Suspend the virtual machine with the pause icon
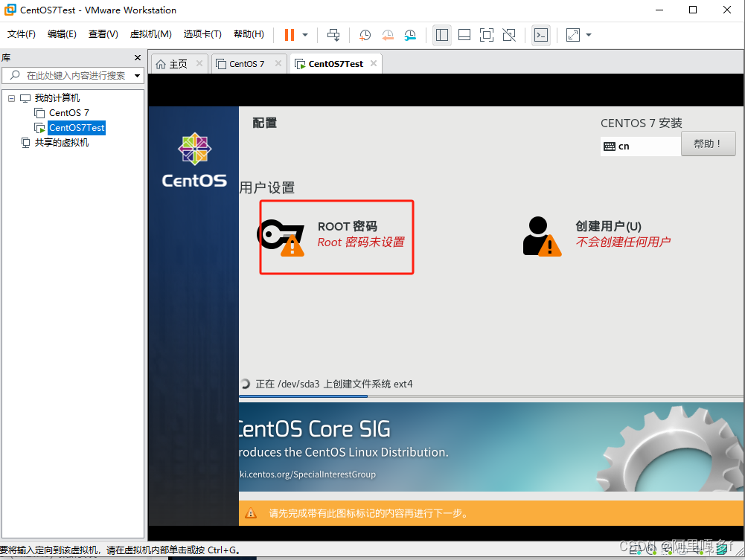This screenshot has height=560, width=745. (x=289, y=35)
